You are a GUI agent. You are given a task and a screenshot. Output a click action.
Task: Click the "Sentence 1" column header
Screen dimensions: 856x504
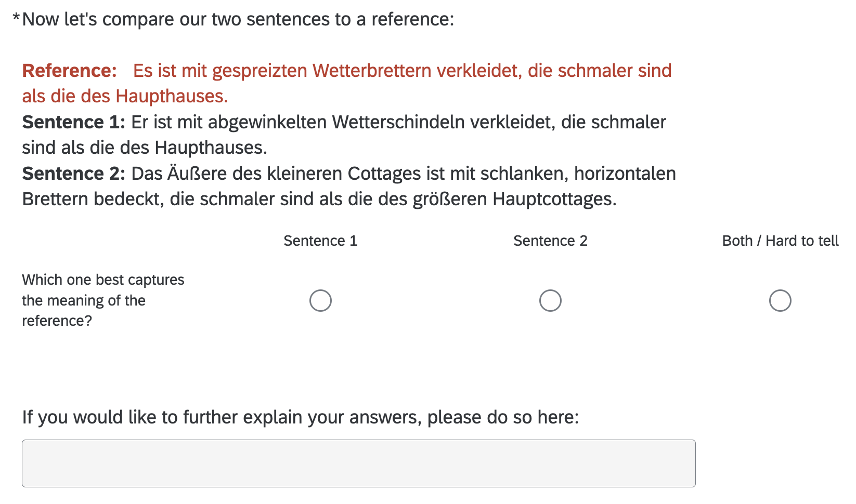[x=320, y=241]
